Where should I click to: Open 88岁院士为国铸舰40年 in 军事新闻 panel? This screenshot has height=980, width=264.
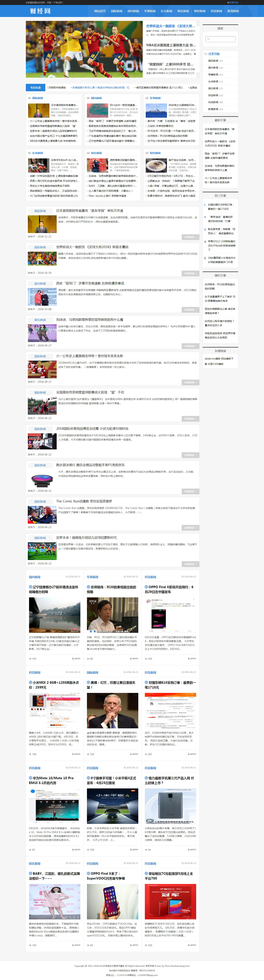(182, 105)
